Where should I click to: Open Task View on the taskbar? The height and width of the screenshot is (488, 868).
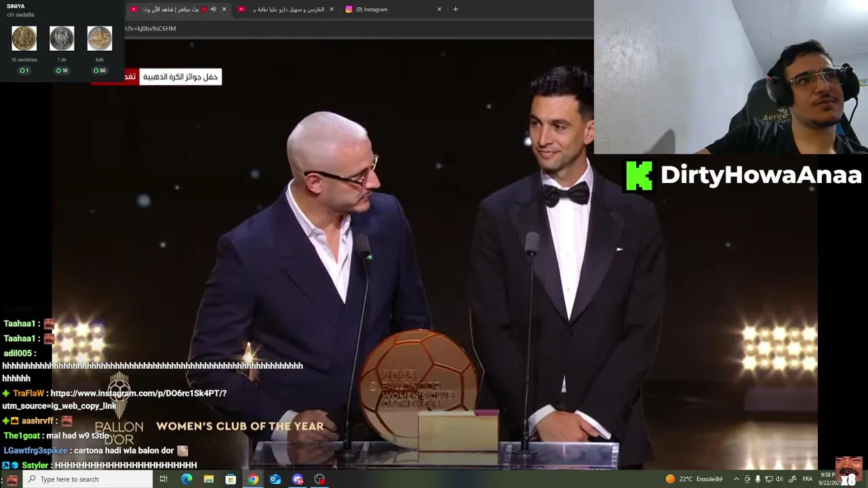click(x=163, y=479)
